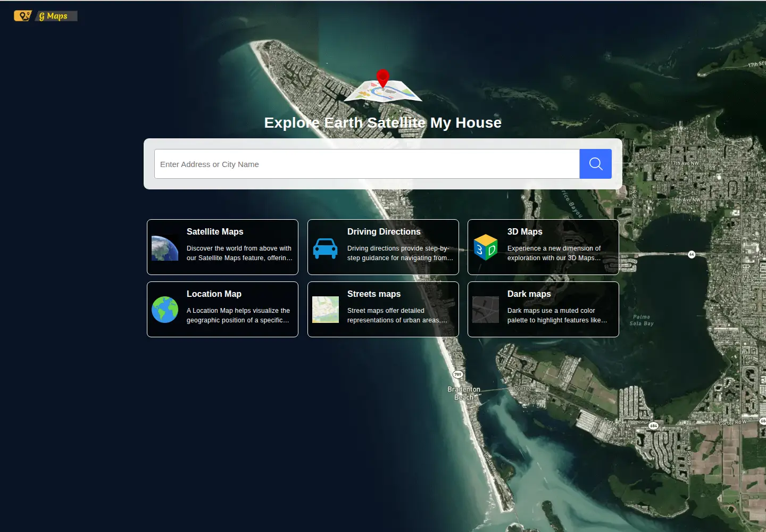Click the magnifier search button
The width and height of the screenshot is (766, 532).
(595, 164)
